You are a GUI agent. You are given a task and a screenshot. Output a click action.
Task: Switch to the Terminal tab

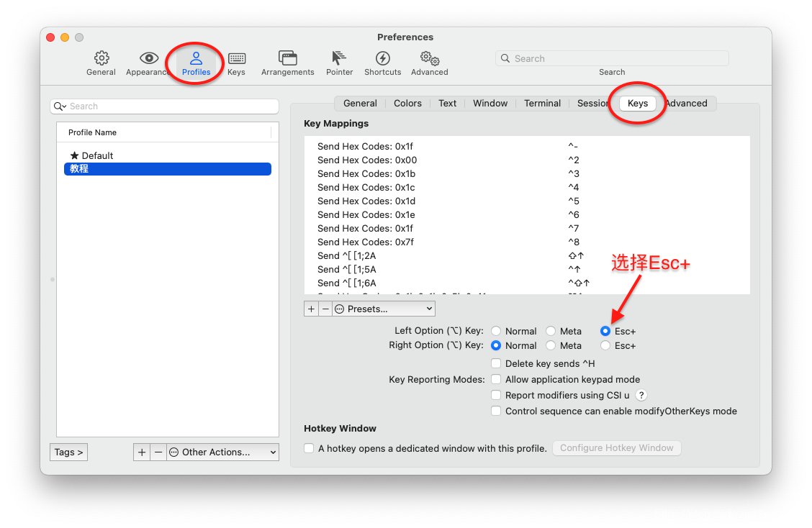(x=542, y=104)
